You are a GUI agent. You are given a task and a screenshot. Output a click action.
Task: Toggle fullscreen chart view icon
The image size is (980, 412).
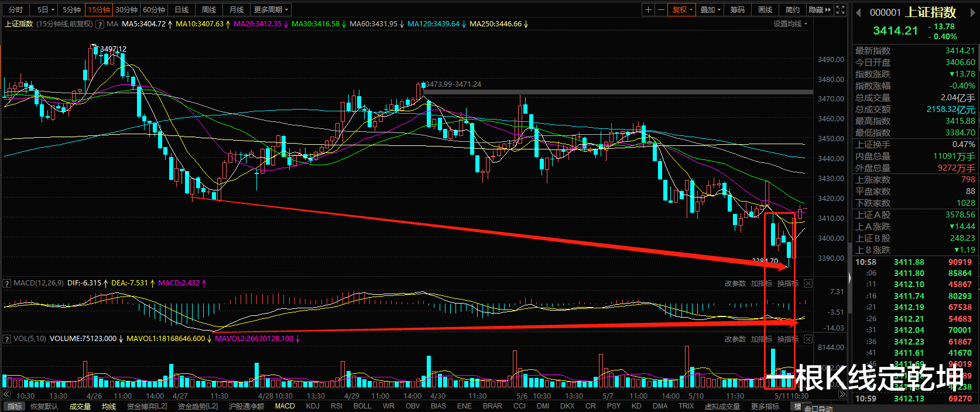840,10
